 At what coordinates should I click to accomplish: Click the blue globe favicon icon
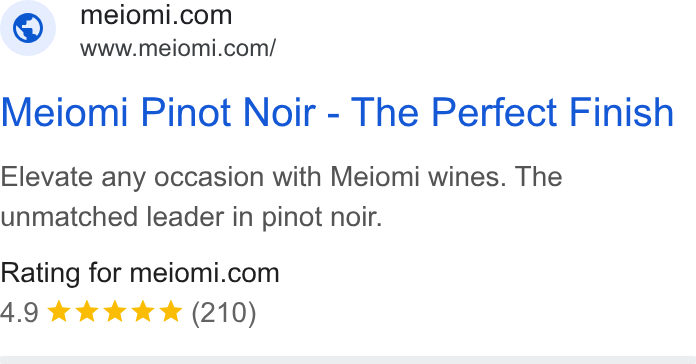28,28
